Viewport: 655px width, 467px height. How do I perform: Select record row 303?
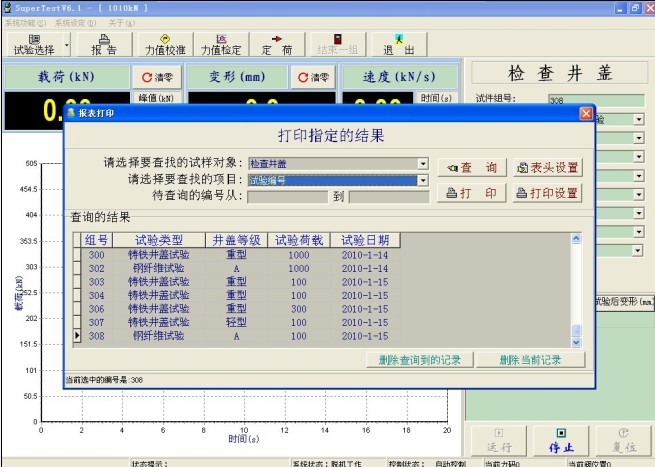tap(236, 282)
